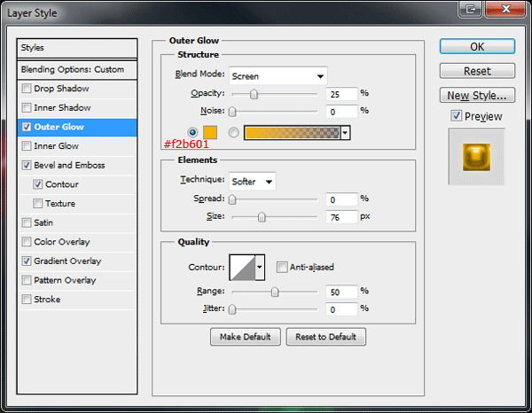532x413 pixels.
Task: Click the Spread slider handle
Action: [x=232, y=199]
